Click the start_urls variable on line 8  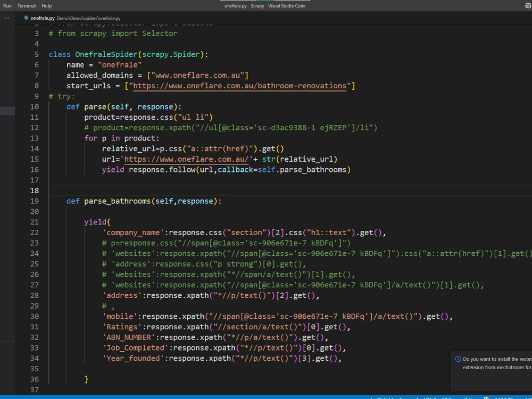tap(88, 86)
